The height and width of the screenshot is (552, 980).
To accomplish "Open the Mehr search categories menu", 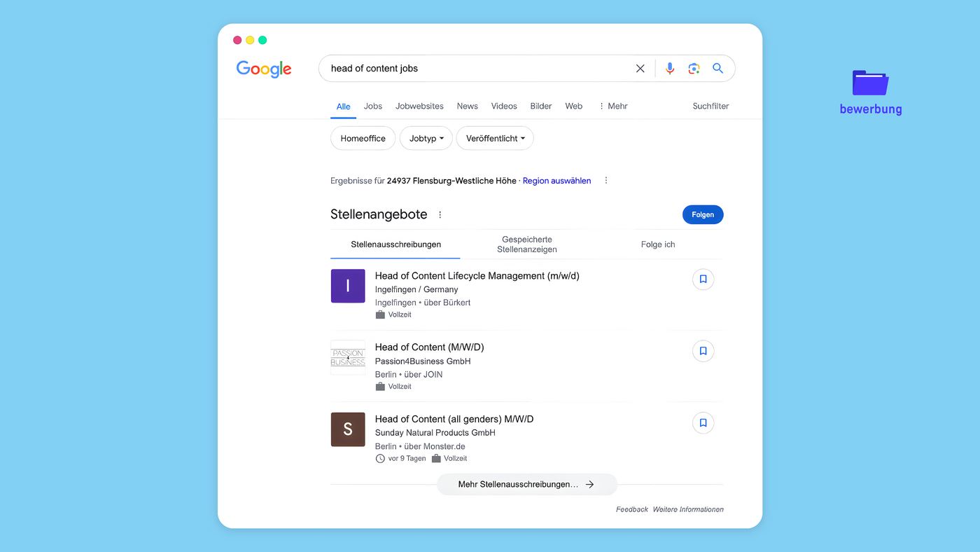I will point(613,106).
